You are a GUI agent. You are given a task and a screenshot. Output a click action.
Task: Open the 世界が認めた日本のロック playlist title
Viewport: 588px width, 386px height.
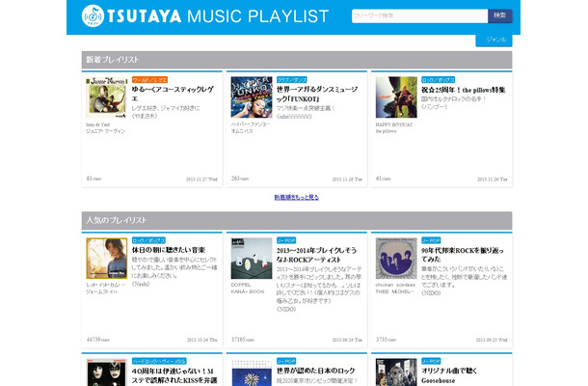click(316, 371)
